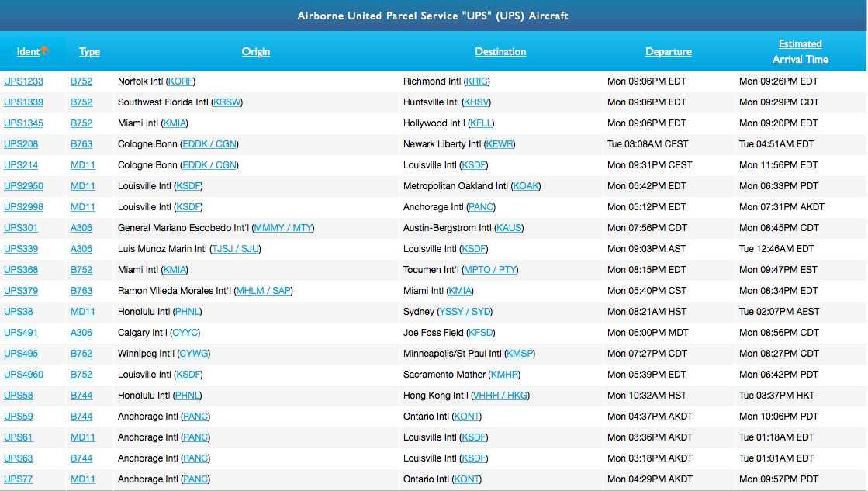
Task: Click EDDK / CGN in UPS208 row
Action: (x=209, y=144)
